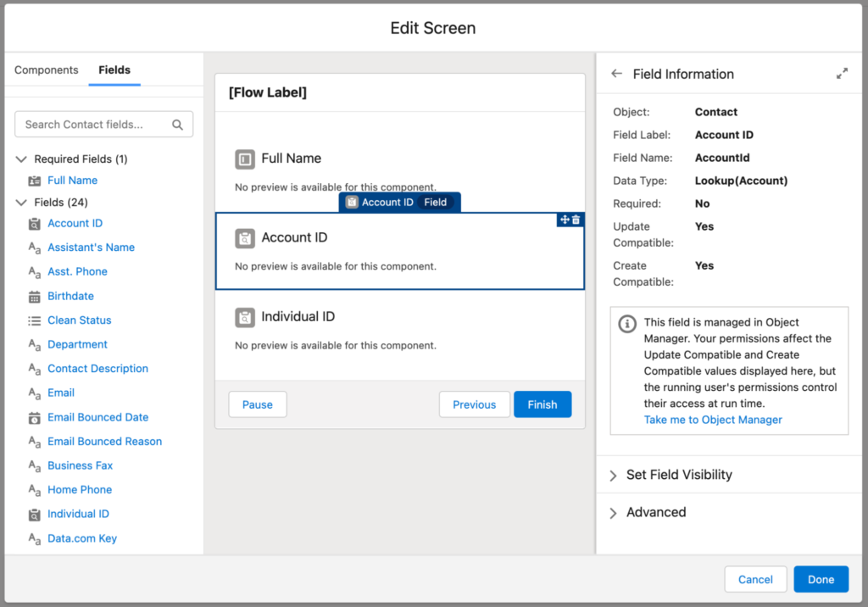Click the back arrow in Field Information
The height and width of the screenshot is (607, 868).
point(616,74)
